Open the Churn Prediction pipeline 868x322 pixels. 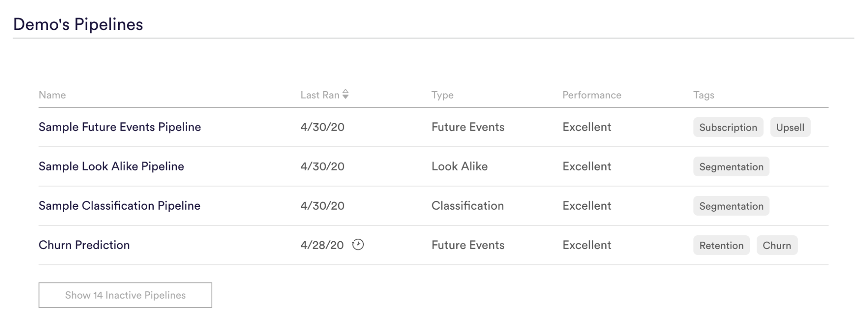click(x=84, y=245)
